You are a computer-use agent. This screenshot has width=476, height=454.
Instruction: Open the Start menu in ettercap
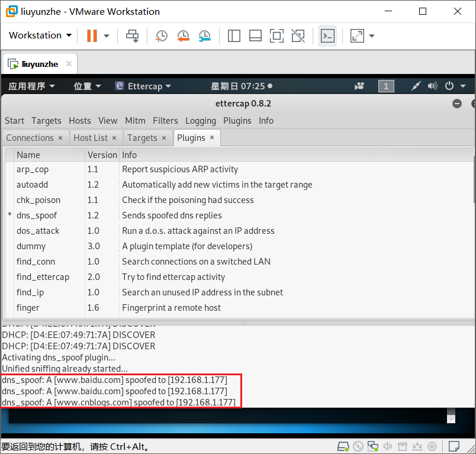tap(14, 121)
